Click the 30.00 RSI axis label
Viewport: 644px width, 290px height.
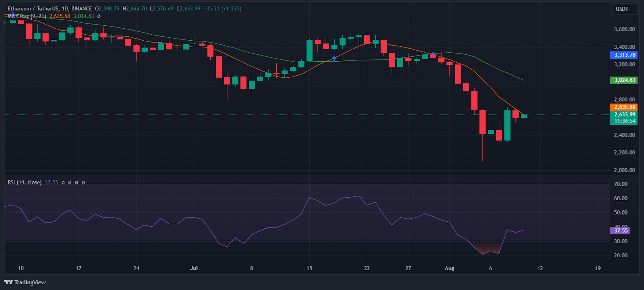(x=621, y=241)
